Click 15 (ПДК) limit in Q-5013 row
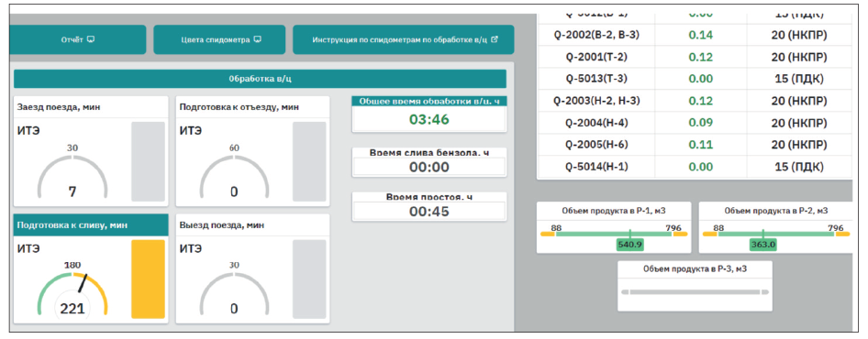Viewport: 868px width, 339px height. point(799,79)
